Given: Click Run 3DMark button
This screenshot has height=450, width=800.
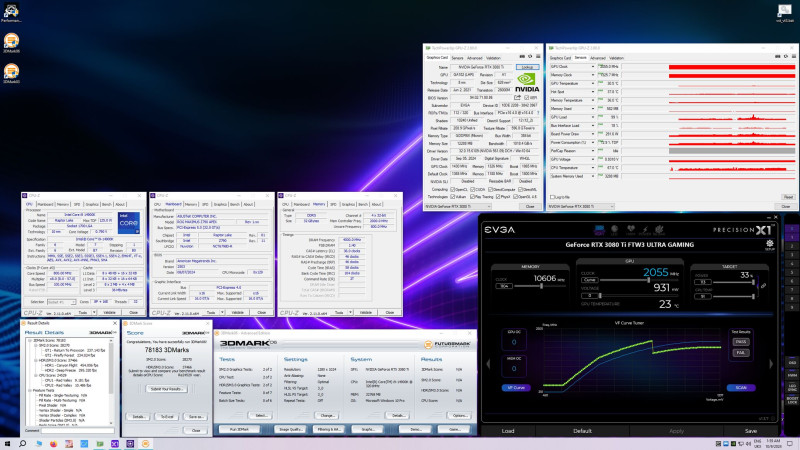Looking at the screenshot, I should (x=239, y=430).
